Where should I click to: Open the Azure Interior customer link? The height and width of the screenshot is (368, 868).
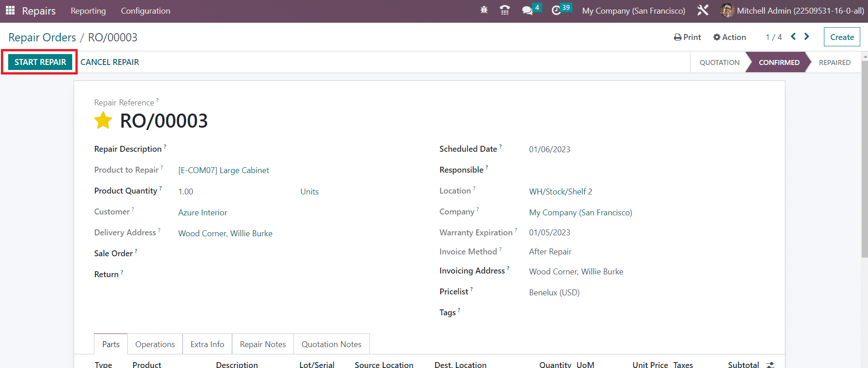(203, 213)
